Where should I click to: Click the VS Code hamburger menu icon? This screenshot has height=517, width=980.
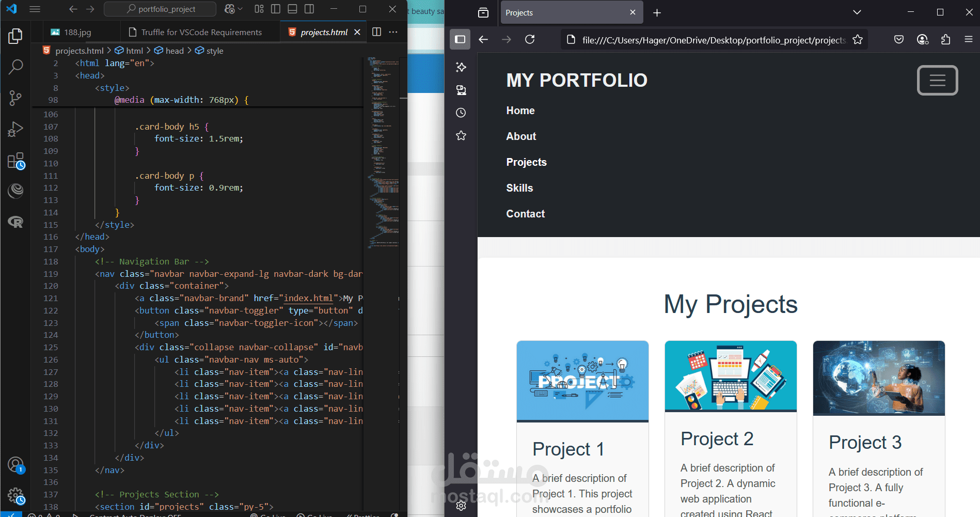click(x=35, y=9)
